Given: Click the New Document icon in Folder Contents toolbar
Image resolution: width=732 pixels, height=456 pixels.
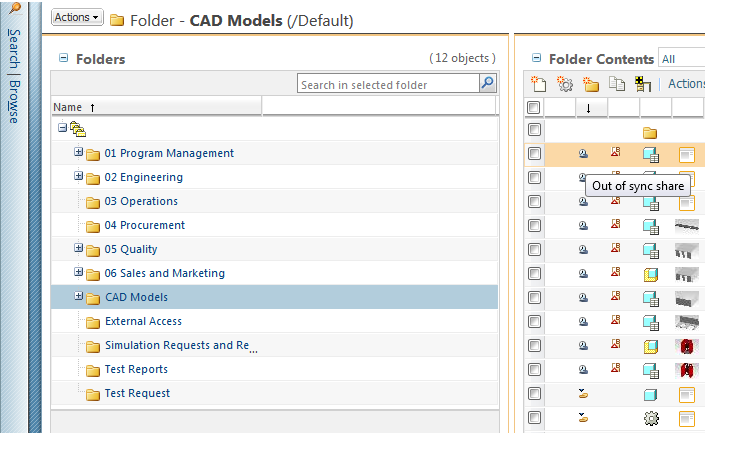Looking at the screenshot, I should 538,84.
